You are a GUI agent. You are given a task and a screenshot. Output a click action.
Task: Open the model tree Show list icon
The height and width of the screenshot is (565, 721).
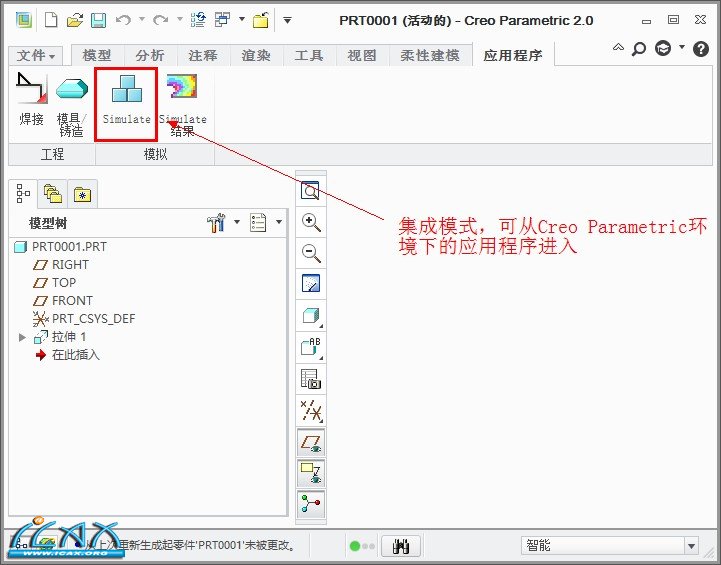point(258,223)
